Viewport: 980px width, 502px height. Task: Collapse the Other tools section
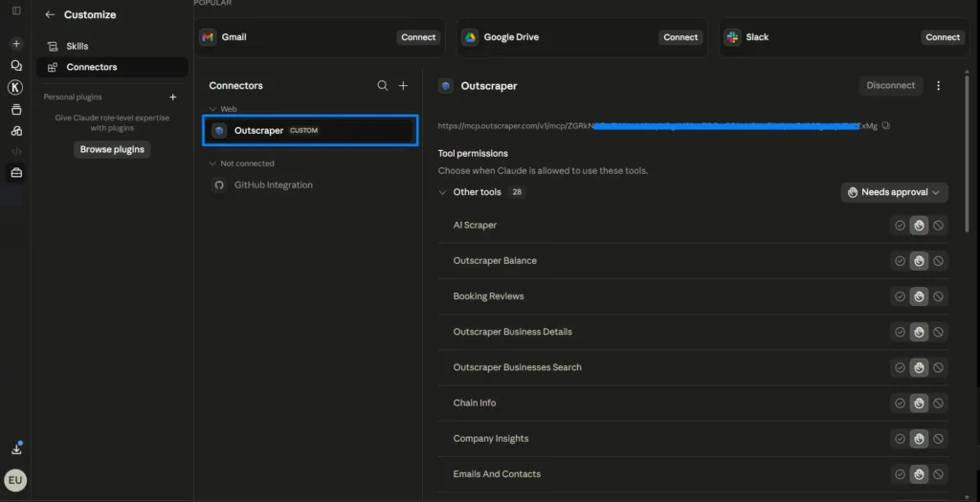point(442,192)
